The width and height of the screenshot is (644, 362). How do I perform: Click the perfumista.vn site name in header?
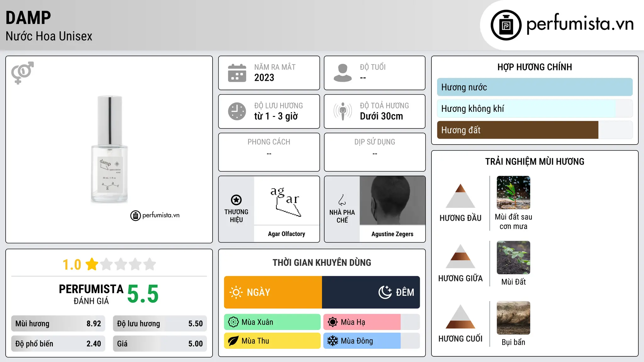(x=580, y=25)
